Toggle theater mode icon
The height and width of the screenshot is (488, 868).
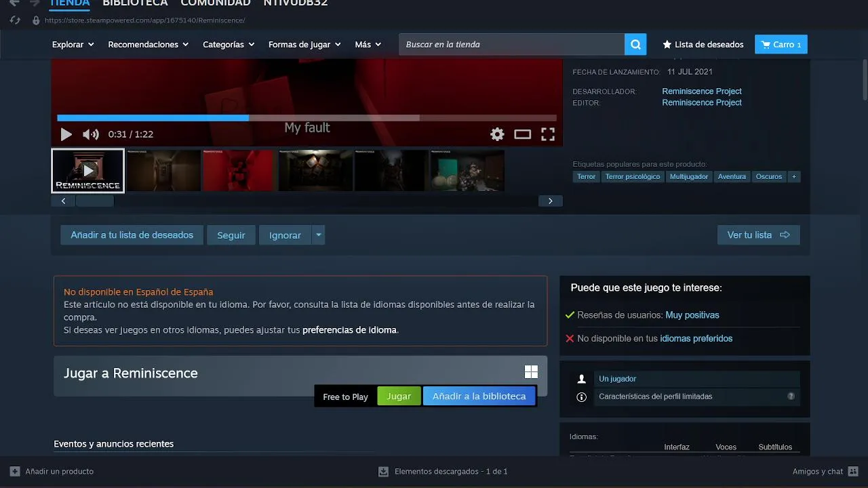point(522,134)
